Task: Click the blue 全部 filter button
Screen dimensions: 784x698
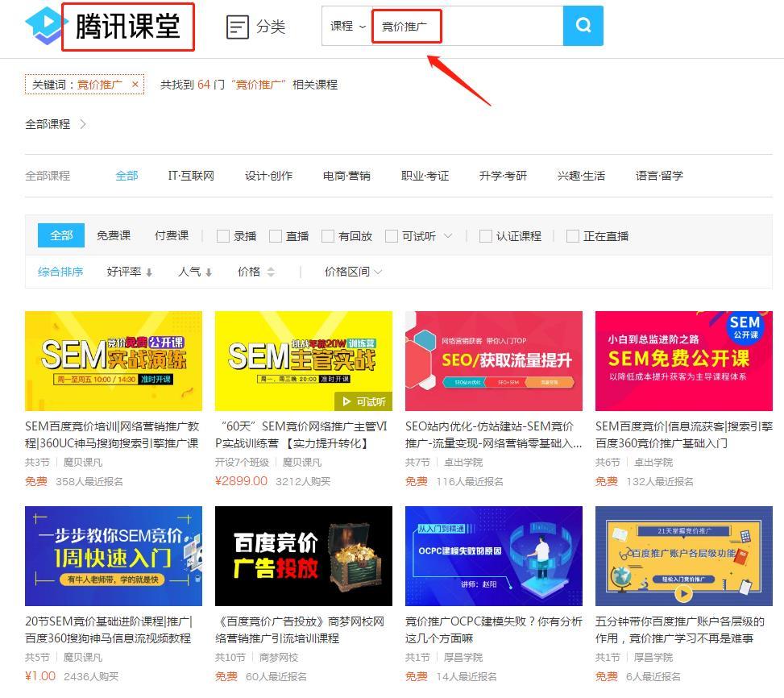Action: coord(61,235)
